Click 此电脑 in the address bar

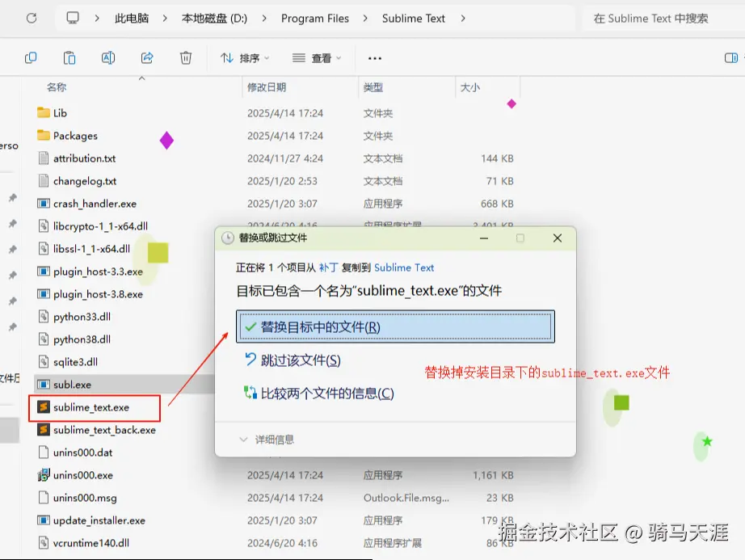pyautogui.click(x=132, y=19)
